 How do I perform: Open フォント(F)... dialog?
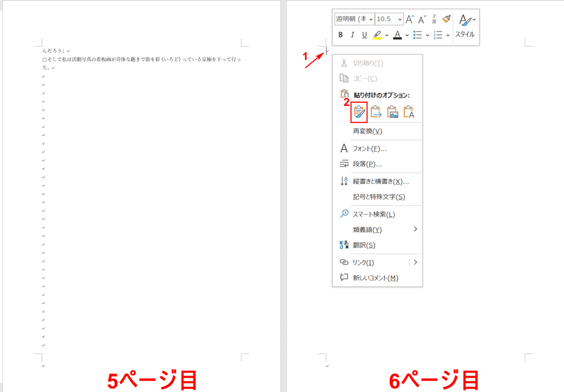(x=377, y=148)
